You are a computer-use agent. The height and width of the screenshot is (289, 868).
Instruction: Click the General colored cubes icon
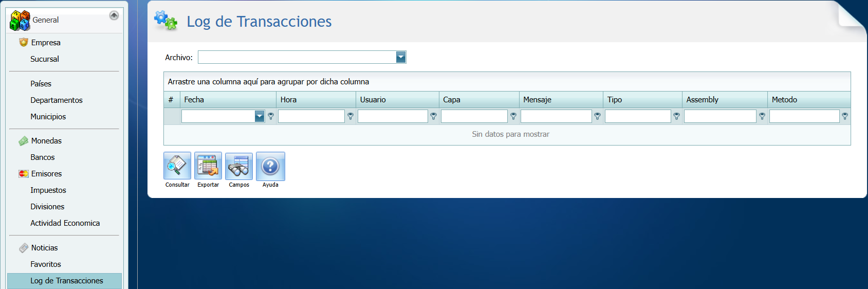20,21
